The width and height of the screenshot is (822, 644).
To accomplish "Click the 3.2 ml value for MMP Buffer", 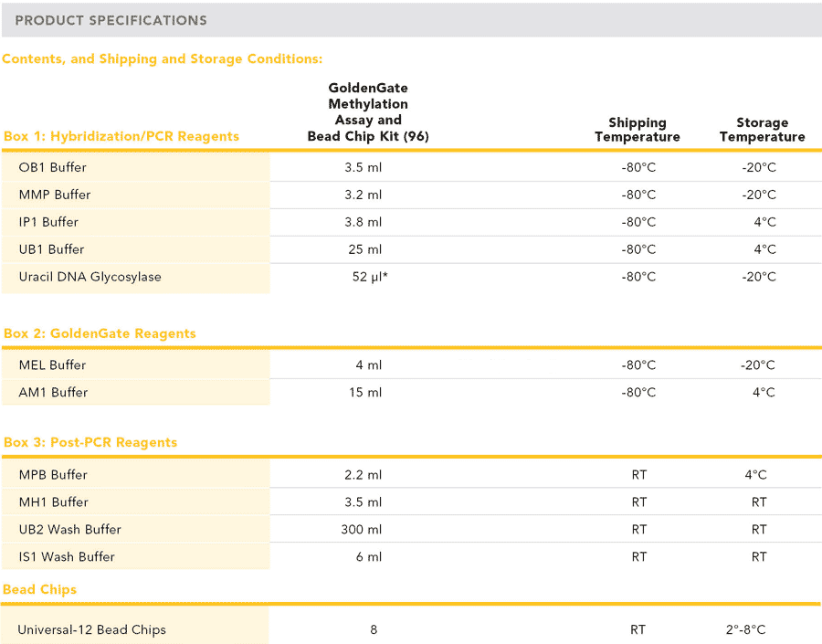I will point(363,195).
